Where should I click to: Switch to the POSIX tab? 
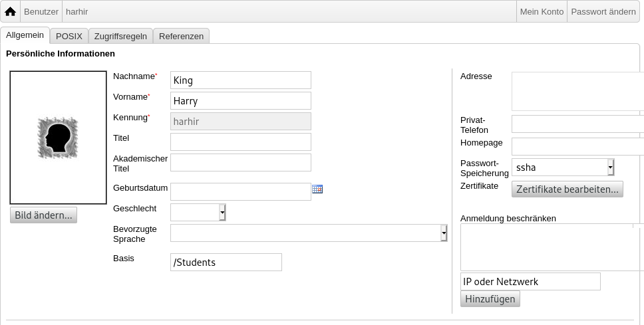(69, 36)
